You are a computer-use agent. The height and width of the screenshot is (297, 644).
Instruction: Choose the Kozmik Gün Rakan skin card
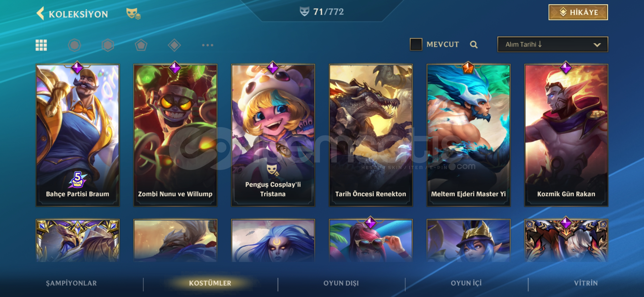(566, 135)
